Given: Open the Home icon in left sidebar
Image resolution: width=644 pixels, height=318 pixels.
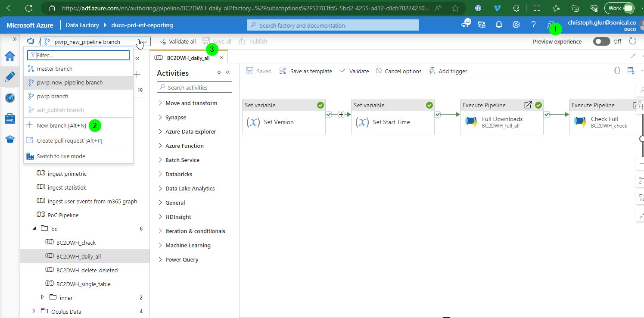Looking at the screenshot, I should point(10,56).
